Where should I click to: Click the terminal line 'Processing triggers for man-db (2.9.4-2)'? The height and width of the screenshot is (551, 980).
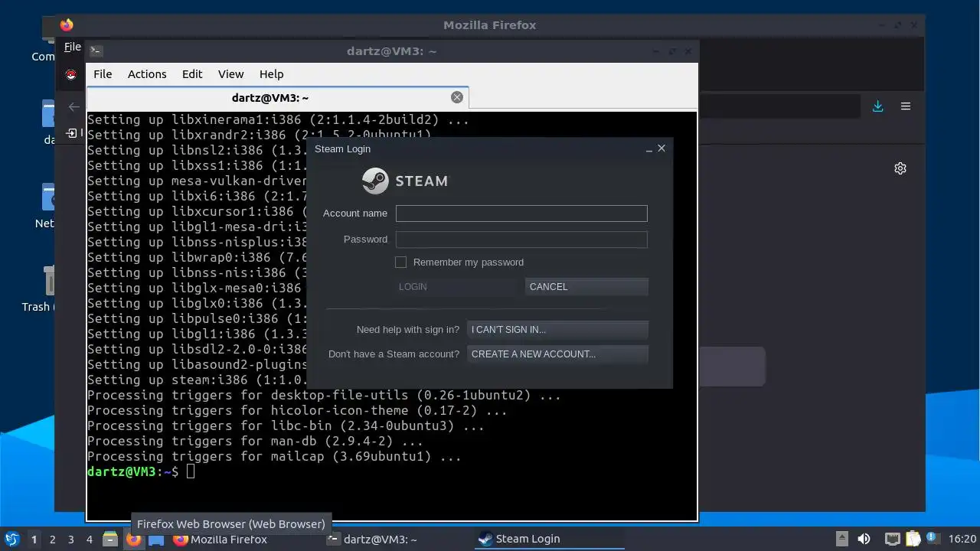point(255,442)
